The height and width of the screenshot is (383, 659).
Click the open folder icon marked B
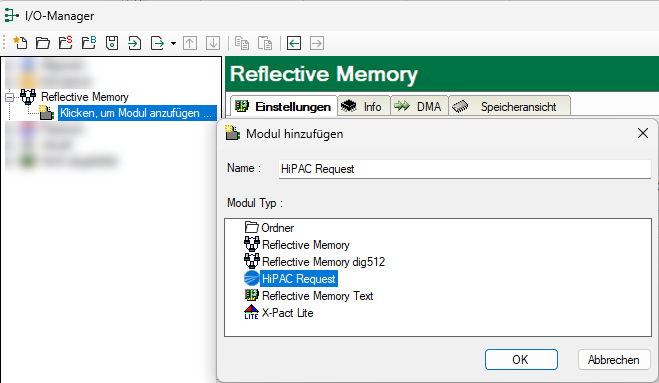pos(89,43)
